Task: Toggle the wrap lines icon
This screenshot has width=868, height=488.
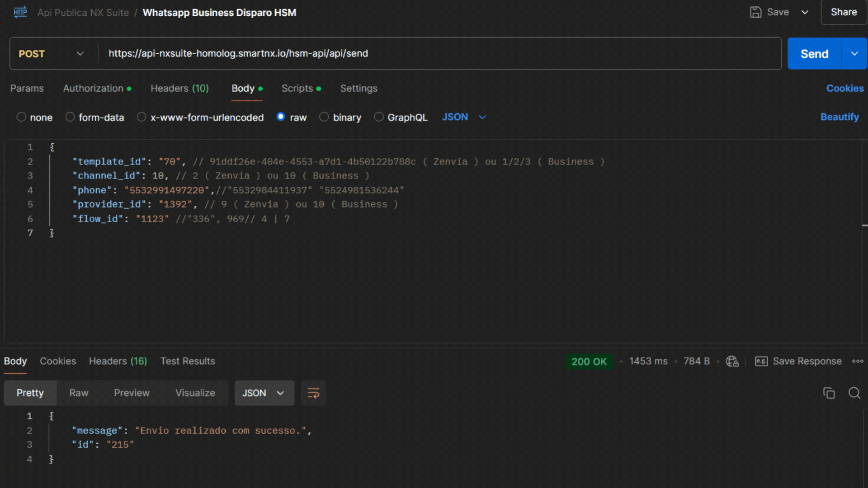Action: click(313, 393)
